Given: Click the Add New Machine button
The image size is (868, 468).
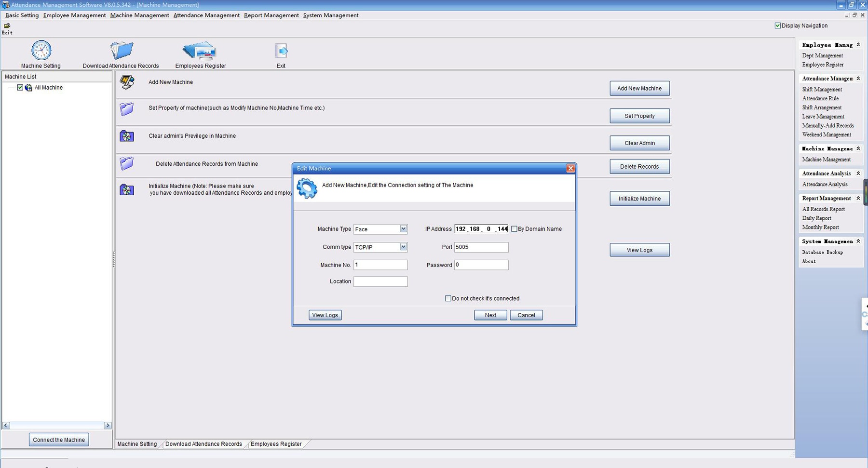Looking at the screenshot, I should [639, 88].
